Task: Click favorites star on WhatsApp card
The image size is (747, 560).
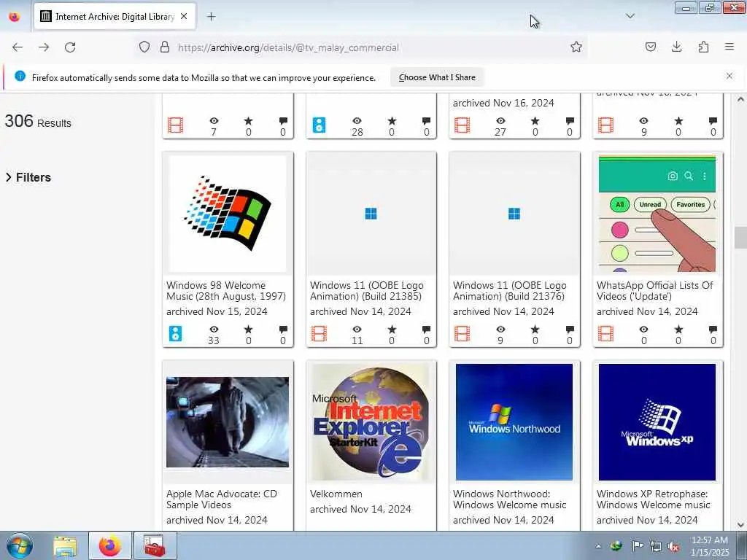Action: (x=678, y=329)
